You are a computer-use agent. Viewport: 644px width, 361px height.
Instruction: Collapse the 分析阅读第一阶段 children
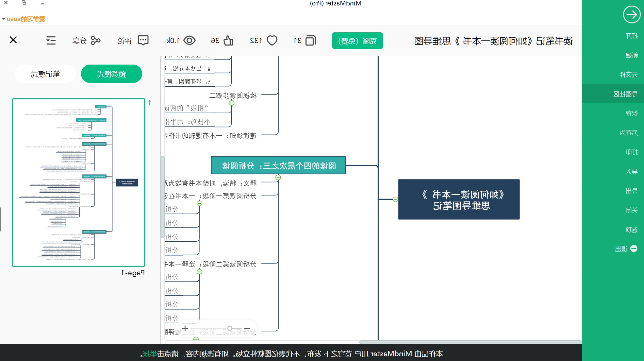click(200, 203)
